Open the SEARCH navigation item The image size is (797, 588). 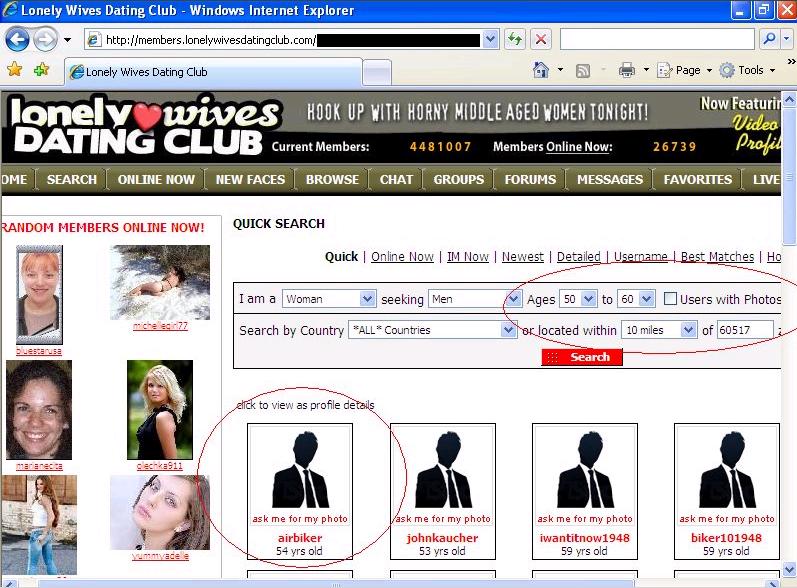72,179
